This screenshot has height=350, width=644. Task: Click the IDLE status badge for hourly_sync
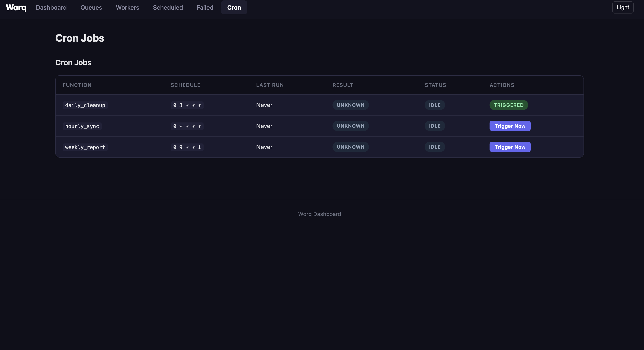(435, 126)
